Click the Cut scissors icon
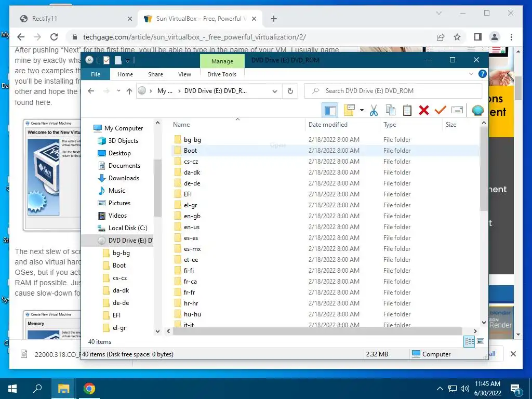This screenshot has width=532, height=399. 374,110
